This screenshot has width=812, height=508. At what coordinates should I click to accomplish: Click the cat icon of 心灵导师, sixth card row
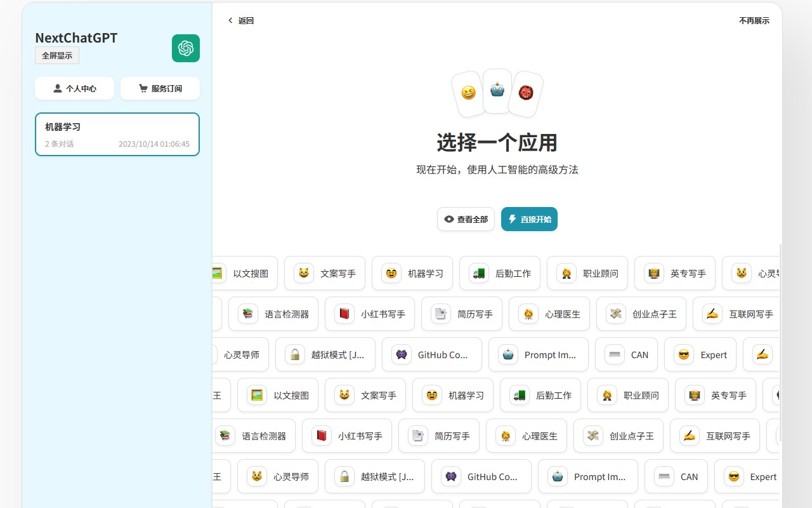coord(257,477)
